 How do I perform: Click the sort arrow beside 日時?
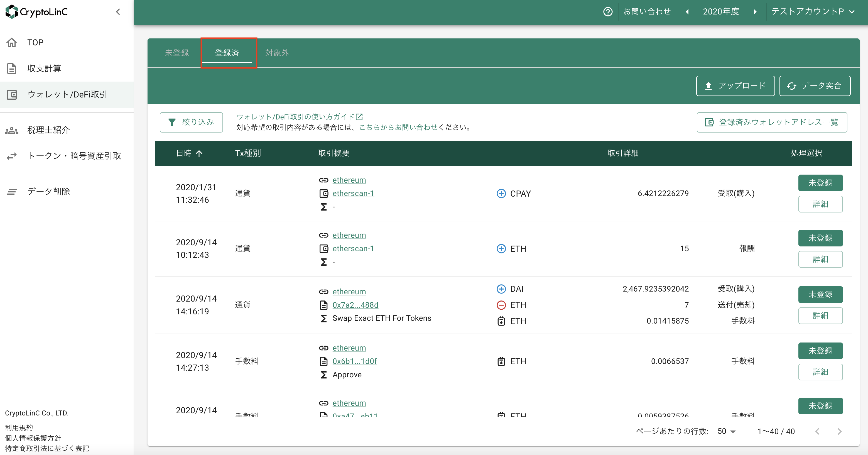(199, 153)
